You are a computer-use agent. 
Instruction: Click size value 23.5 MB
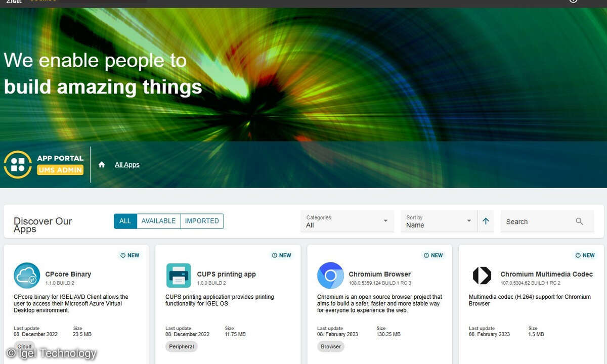point(82,334)
